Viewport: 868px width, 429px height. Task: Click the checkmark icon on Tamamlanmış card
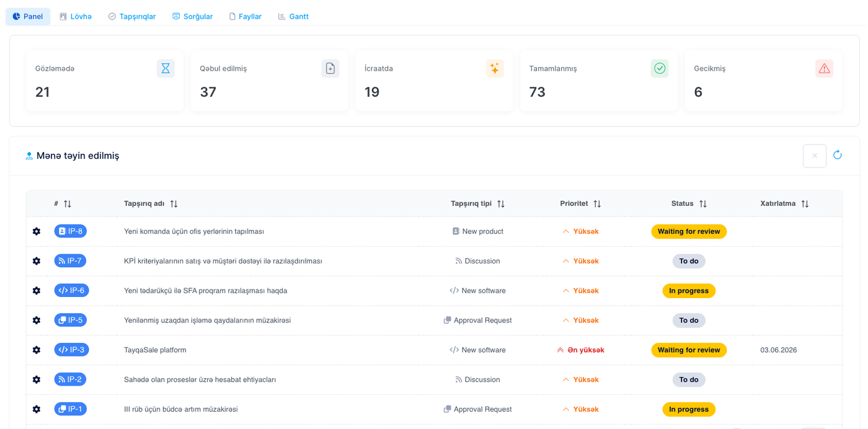660,68
